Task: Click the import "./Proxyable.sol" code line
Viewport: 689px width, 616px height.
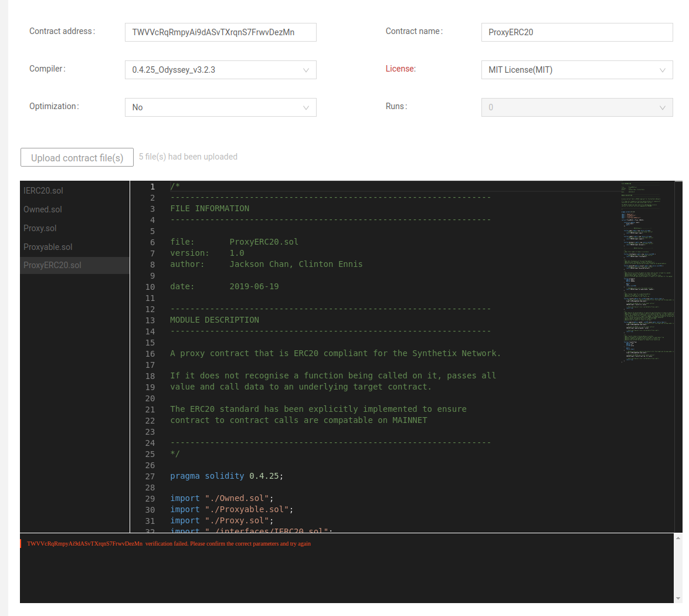Action: click(232, 509)
